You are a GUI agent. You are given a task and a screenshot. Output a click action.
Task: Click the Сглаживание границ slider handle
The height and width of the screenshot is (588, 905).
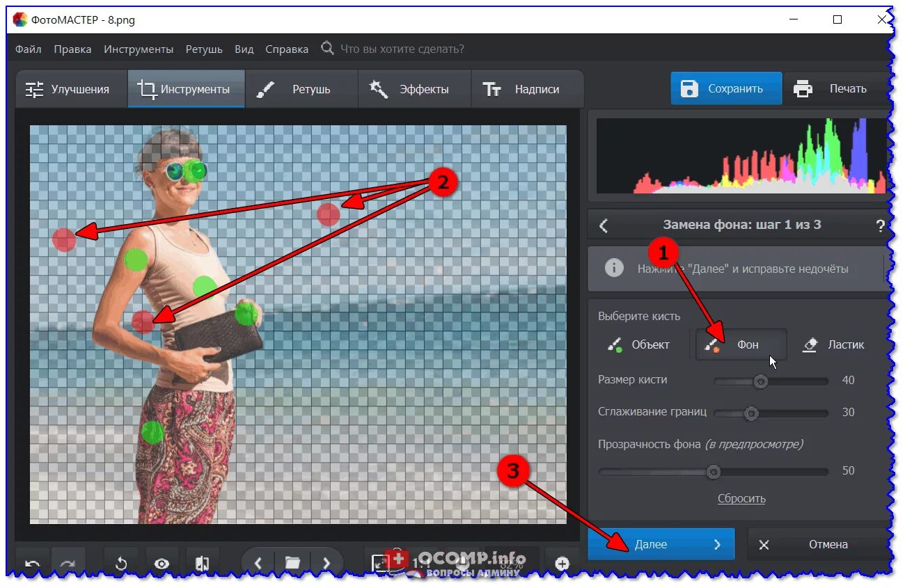pyautogui.click(x=750, y=413)
